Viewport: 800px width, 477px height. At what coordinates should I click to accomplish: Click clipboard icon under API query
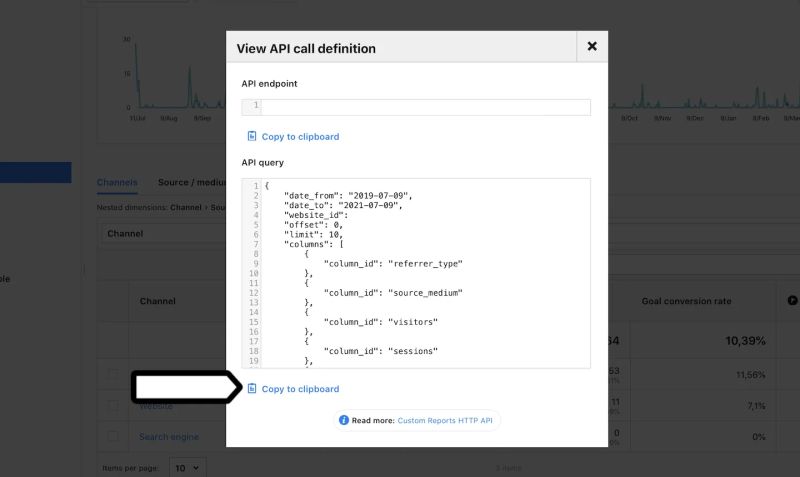(x=252, y=388)
